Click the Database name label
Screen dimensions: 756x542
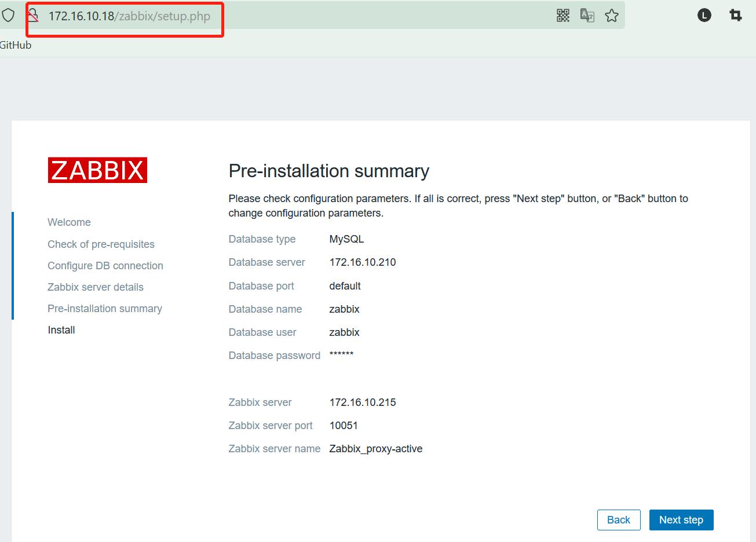265,309
